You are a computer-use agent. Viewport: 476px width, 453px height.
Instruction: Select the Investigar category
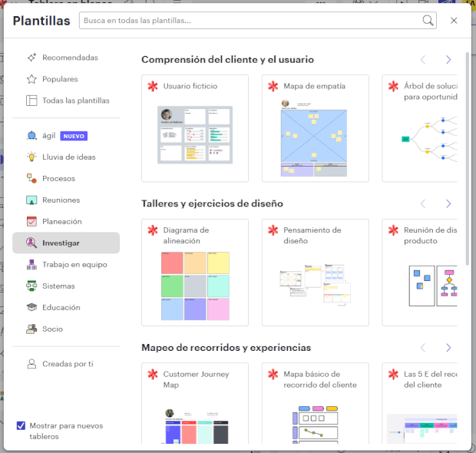tap(66, 243)
